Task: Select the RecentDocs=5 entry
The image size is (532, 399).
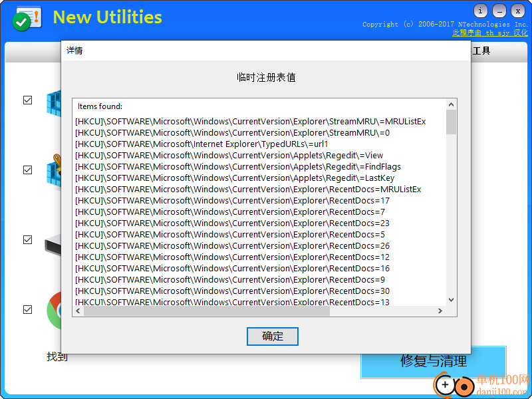Action: (230, 235)
